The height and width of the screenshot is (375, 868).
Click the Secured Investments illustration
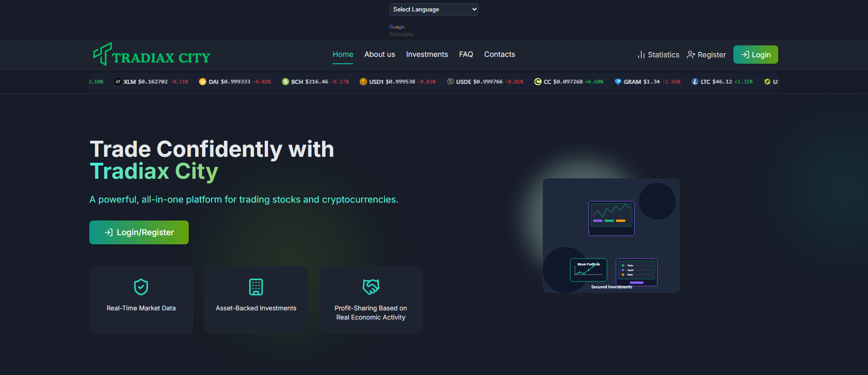(x=611, y=236)
